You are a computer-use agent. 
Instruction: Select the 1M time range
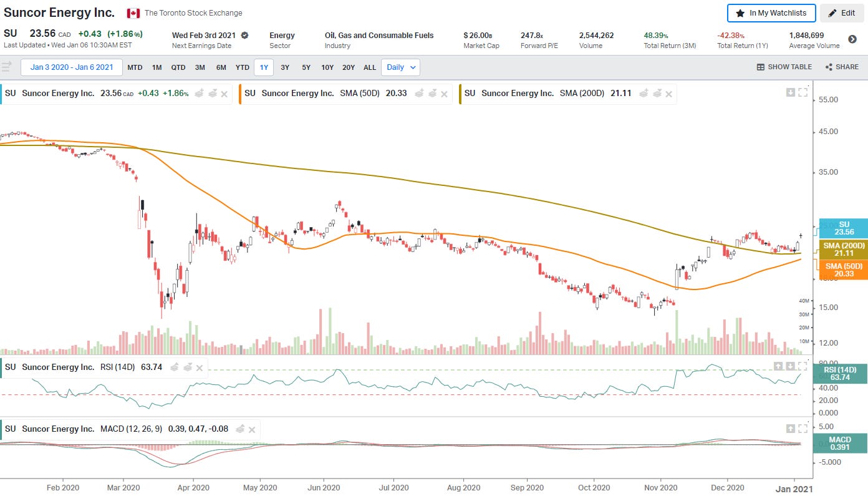point(157,67)
